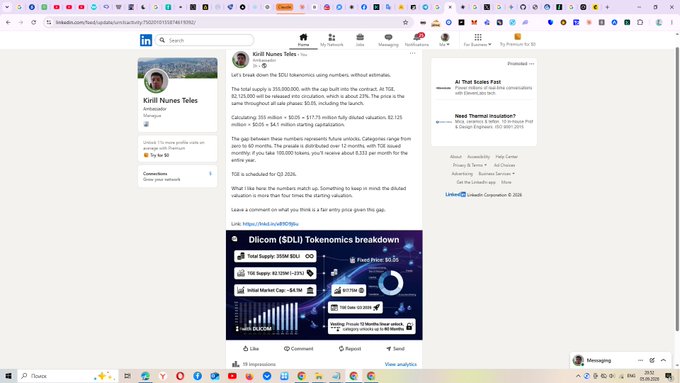The width and height of the screenshot is (680, 383).
Task: Open the Messaging tab
Action: pos(388,40)
